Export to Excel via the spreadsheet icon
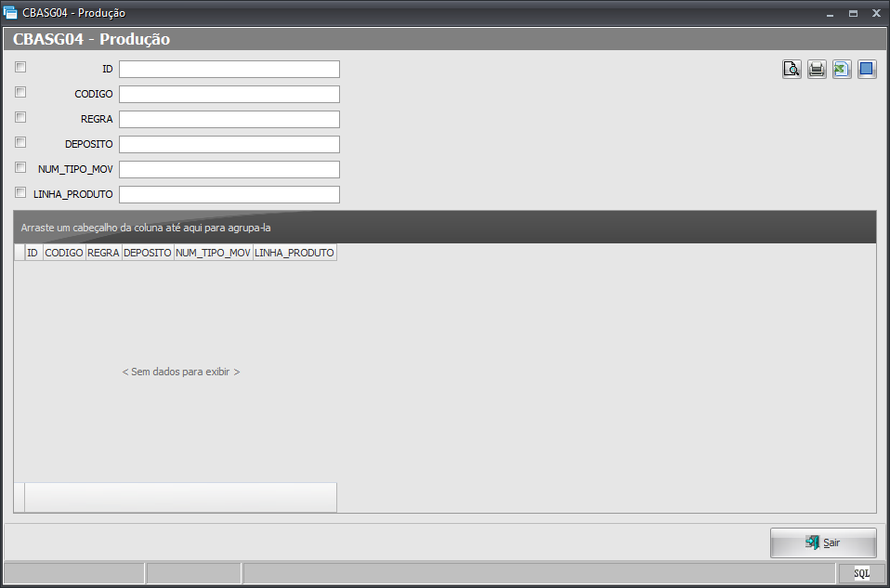This screenshot has height=588, width=890. pos(842,70)
